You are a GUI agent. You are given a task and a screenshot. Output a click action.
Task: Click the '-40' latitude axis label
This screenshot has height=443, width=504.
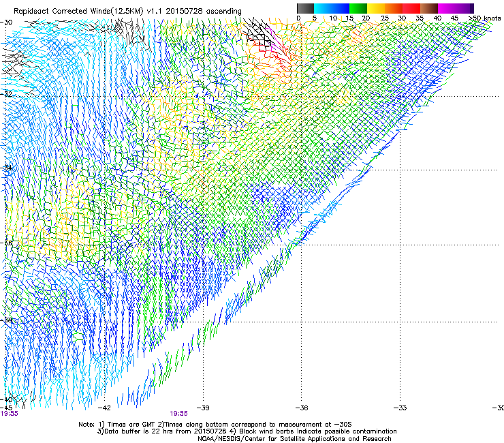pyautogui.click(x=7, y=400)
